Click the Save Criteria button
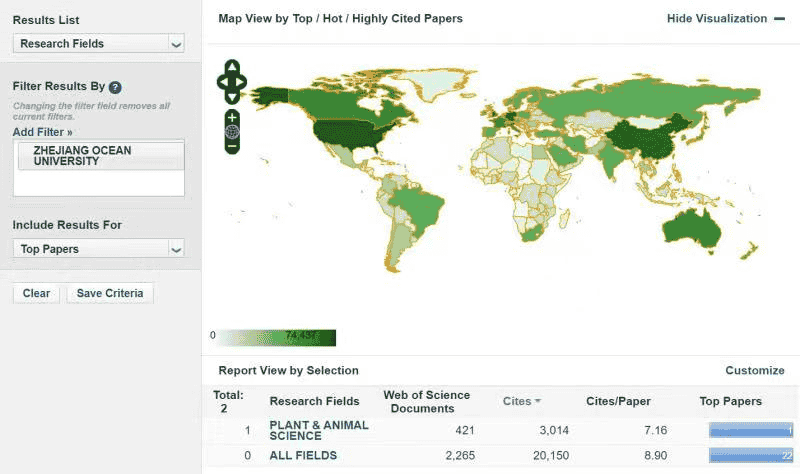The image size is (800, 474). (110, 293)
